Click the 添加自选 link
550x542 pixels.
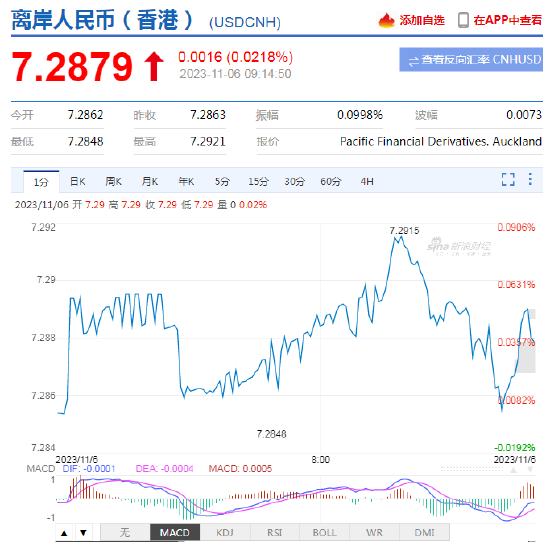[x=422, y=20]
